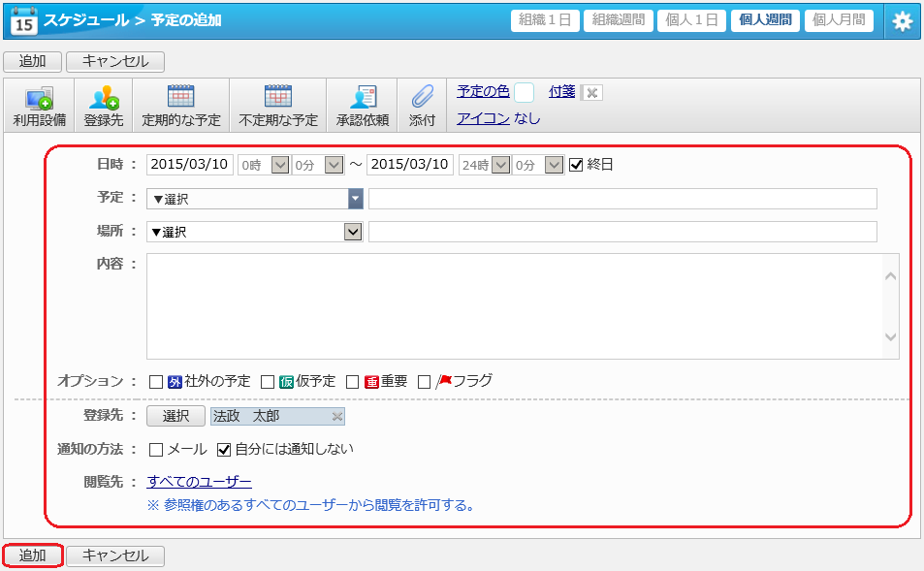Click the 内容 scrollbar down arrow
Viewport: 924px width, 571px height.
click(890, 337)
